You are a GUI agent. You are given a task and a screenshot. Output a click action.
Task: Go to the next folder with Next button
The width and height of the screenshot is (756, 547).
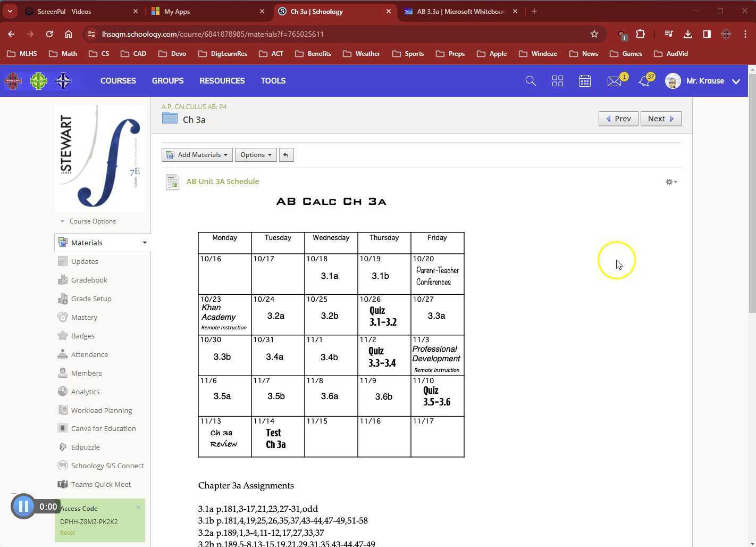660,118
